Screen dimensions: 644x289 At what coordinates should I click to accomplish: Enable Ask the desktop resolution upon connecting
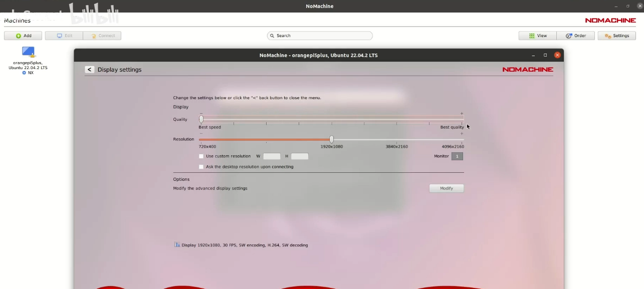[x=201, y=167]
